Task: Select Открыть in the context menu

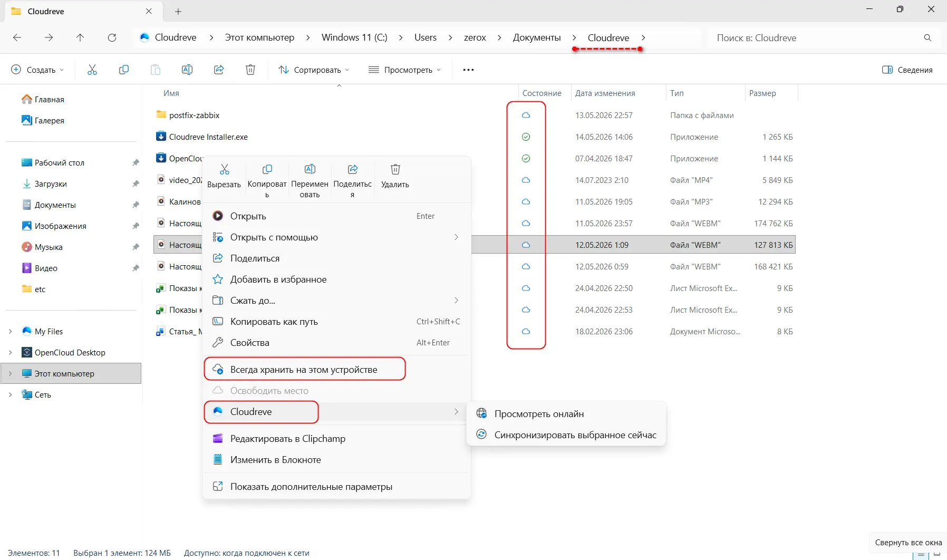Action: [336, 216]
